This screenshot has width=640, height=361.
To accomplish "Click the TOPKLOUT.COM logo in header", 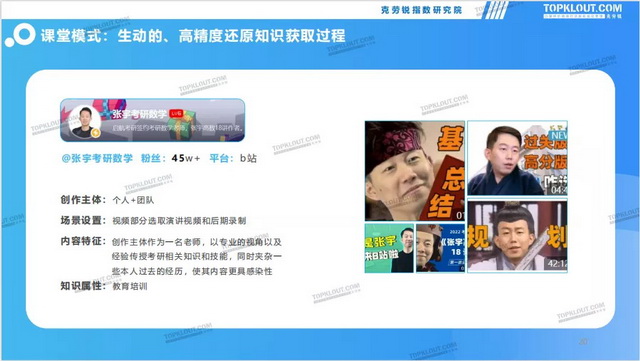I will coord(582,11).
